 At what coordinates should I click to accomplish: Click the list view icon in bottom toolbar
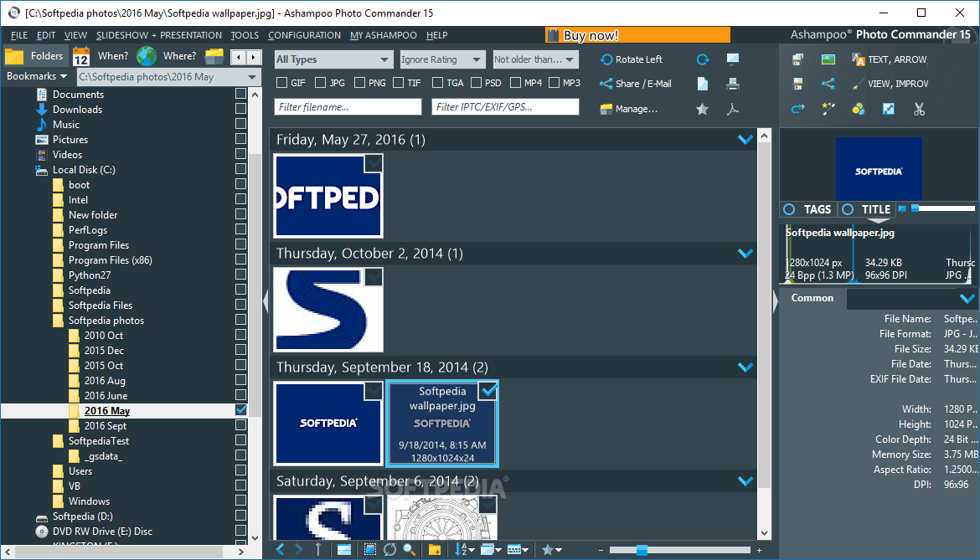coord(343,549)
